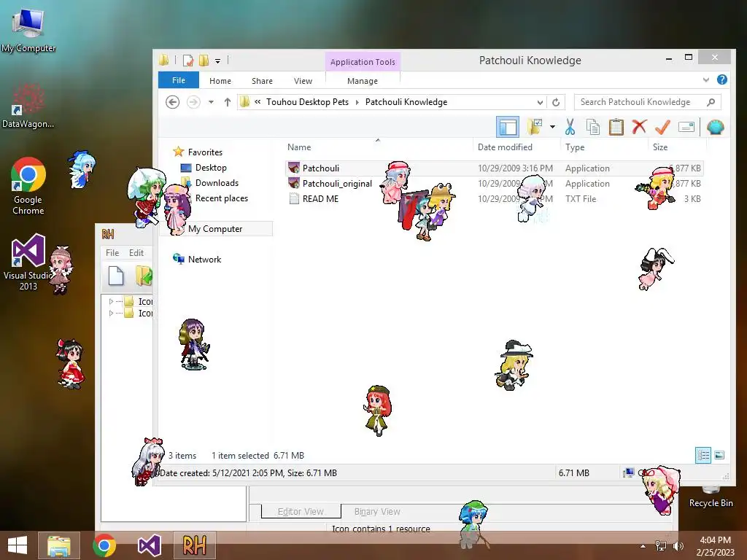Image resolution: width=747 pixels, height=560 pixels.
Task: Open Resource Hacker from the taskbar
Action: [194, 545]
